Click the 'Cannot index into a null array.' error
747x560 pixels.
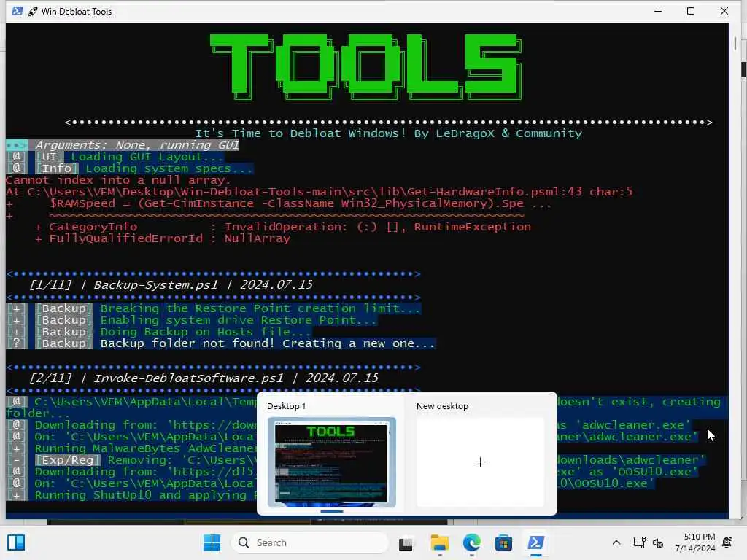[x=118, y=180]
